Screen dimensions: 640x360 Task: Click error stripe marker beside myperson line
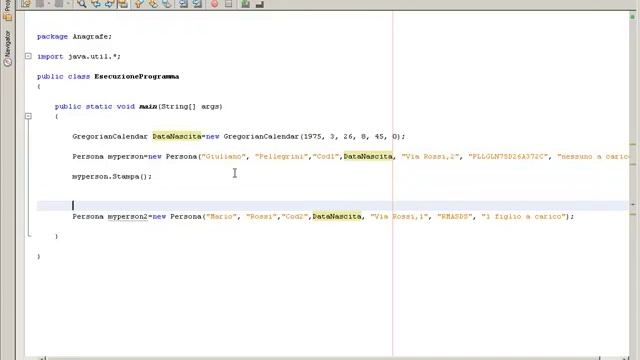tap(633, 164)
